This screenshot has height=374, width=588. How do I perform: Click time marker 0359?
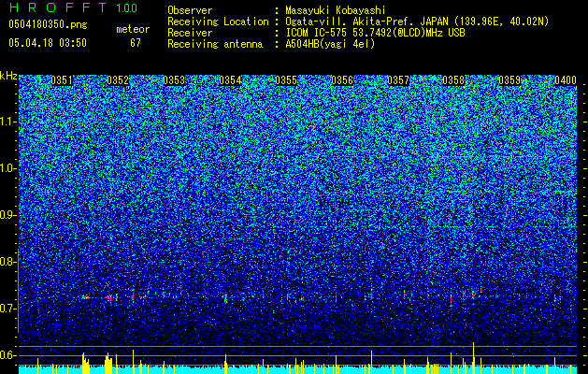[x=509, y=80]
